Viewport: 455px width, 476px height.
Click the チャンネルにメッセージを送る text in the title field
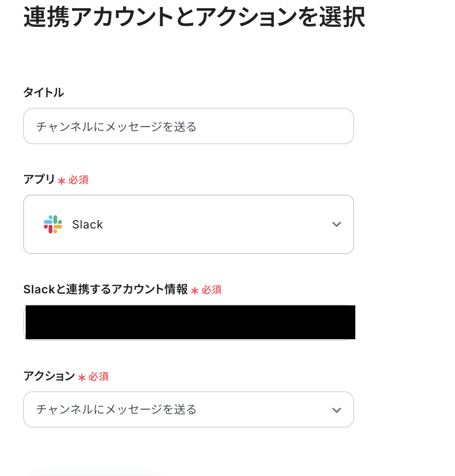[x=116, y=126]
